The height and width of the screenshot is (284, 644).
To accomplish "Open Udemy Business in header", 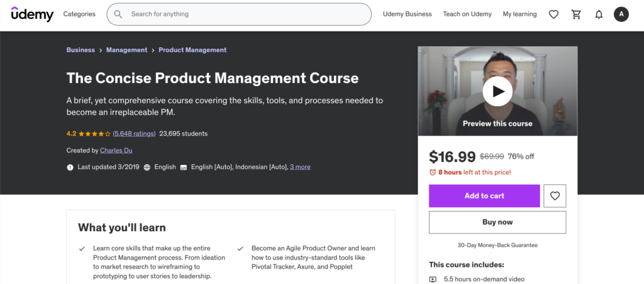I will (x=407, y=14).
